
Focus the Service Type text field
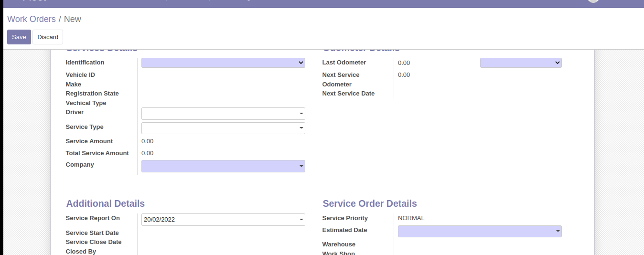(220, 128)
